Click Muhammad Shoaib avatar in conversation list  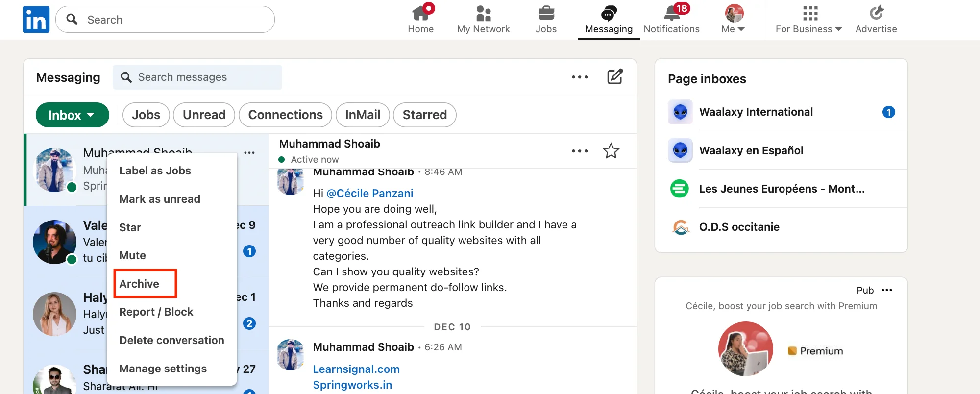click(x=55, y=170)
